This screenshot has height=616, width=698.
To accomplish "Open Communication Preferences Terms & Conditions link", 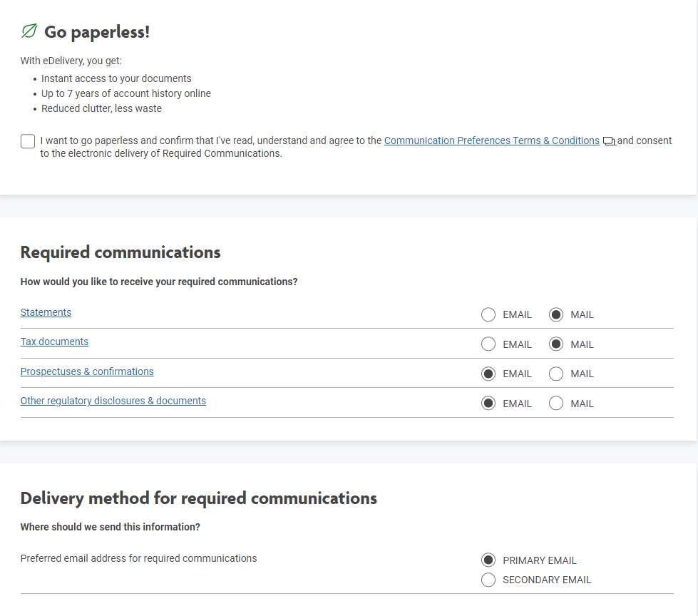I will click(491, 140).
